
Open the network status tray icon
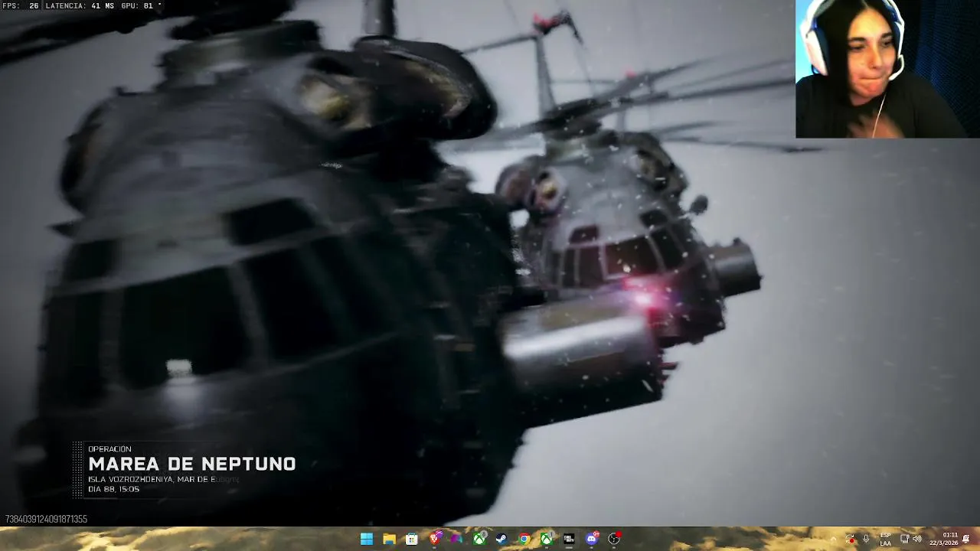(904, 539)
